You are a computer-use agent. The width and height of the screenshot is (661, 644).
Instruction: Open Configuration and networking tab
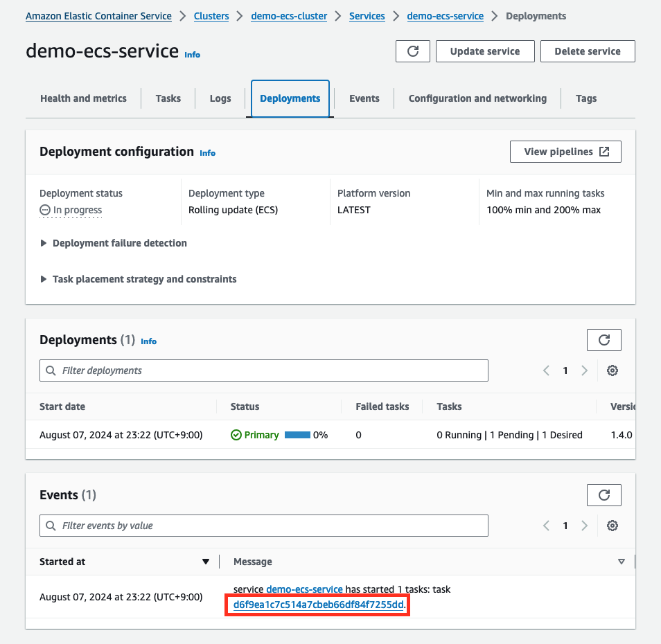coord(477,98)
